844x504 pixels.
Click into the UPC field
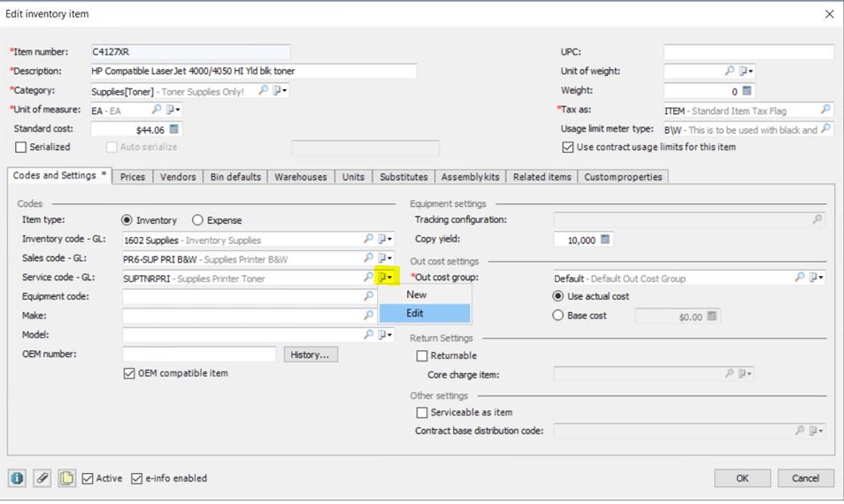click(748, 52)
